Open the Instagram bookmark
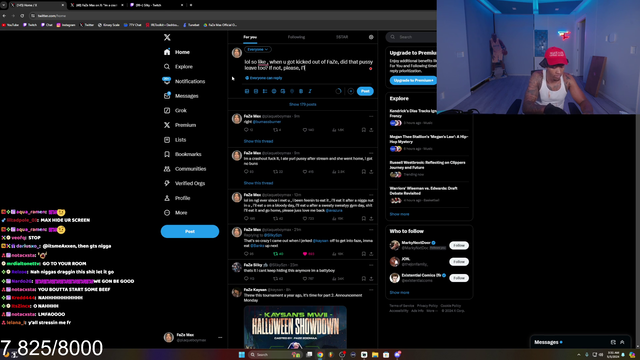Image resolution: width=640 pixels, height=360 pixels. [66, 25]
